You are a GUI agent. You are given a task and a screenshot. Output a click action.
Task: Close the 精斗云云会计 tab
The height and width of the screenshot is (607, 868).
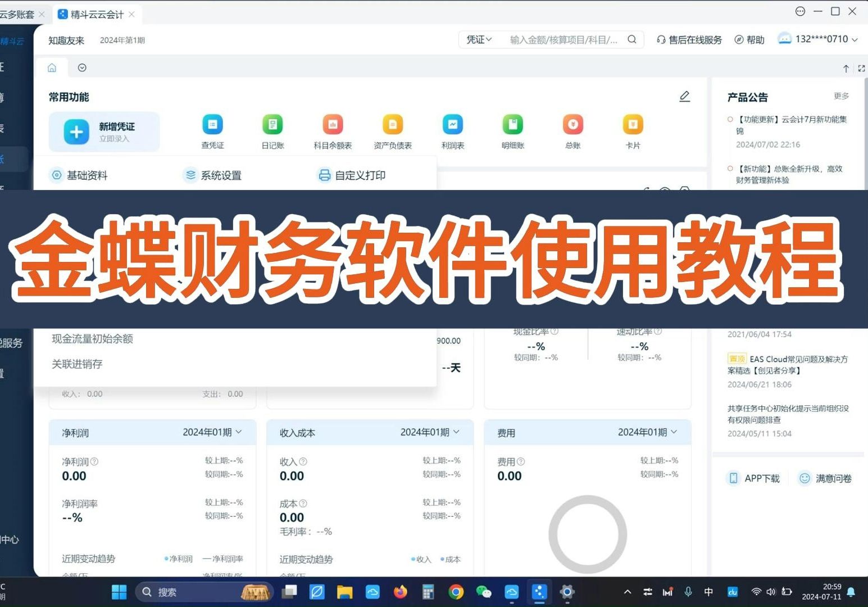(x=131, y=14)
